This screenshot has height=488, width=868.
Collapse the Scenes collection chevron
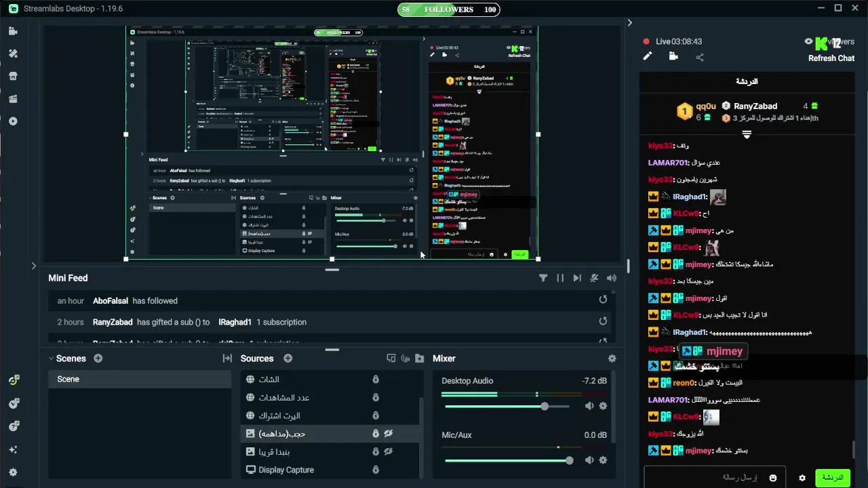tap(51, 359)
